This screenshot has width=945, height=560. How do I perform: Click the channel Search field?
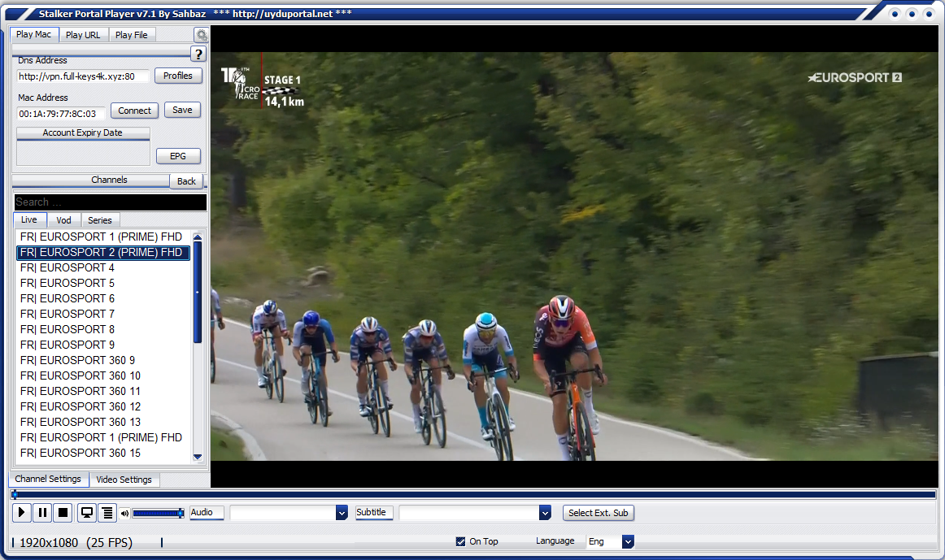click(x=110, y=202)
